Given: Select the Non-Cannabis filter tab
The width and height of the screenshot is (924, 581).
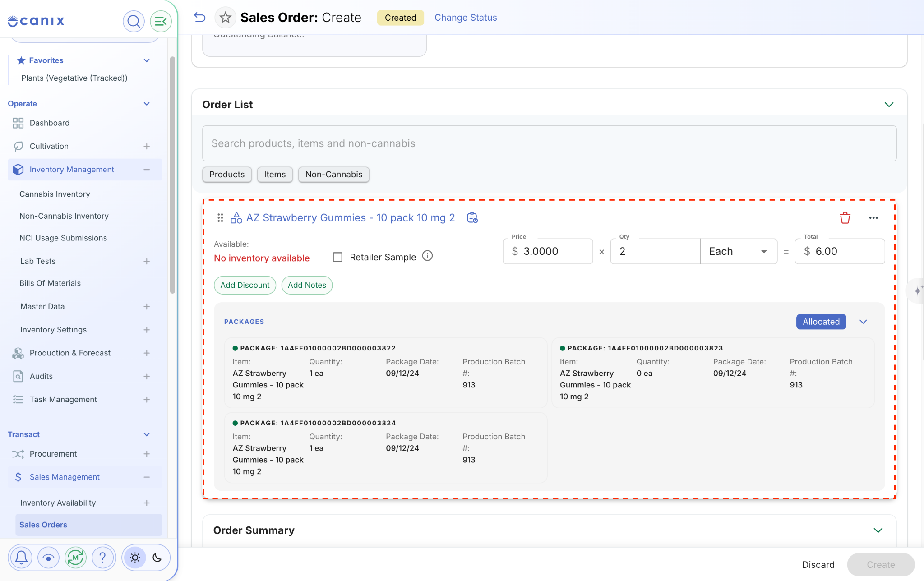Looking at the screenshot, I should tap(333, 175).
